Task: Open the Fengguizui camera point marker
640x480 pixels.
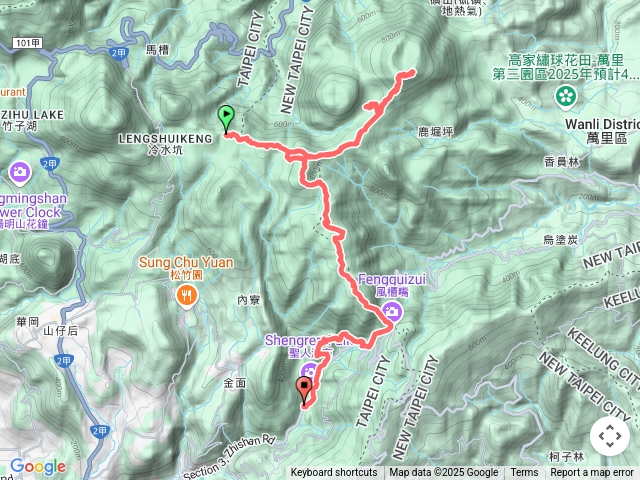Action: (393, 312)
